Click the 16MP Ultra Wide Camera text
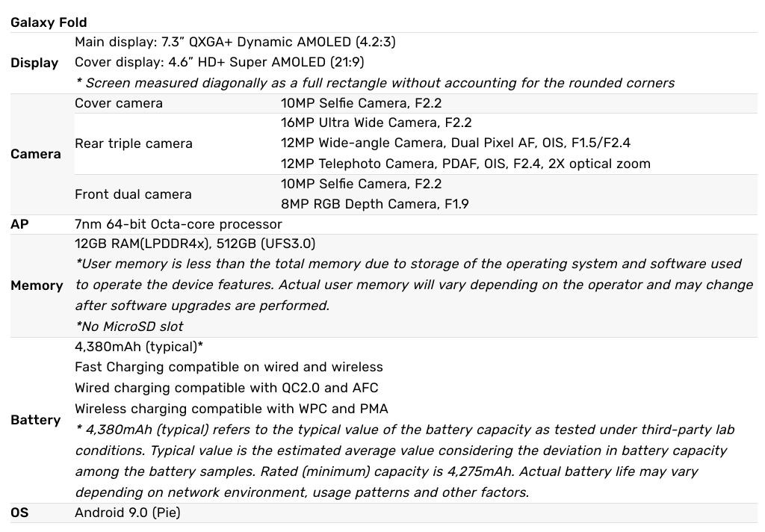Viewport: 765px width, 532px height. pyautogui.click(x=376, y=123)
